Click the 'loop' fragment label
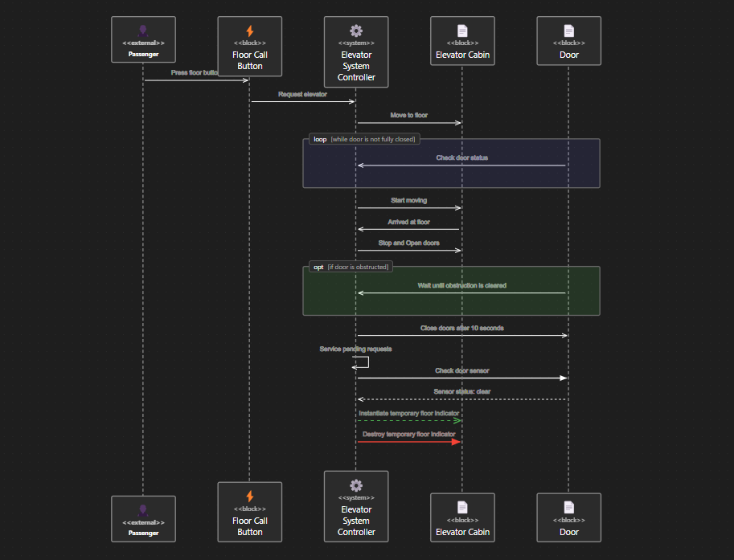 click(x=320, y=140)
